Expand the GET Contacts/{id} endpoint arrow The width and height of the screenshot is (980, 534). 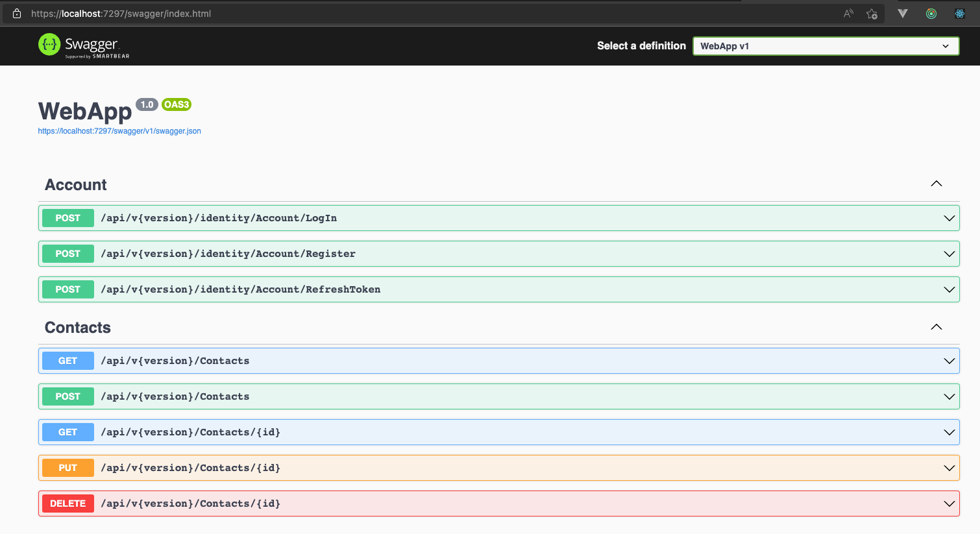[949, 432]
